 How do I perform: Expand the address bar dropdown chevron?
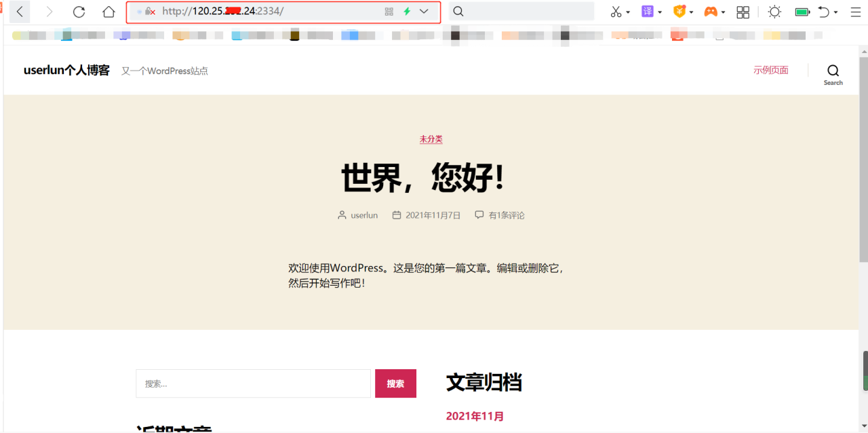pos(425,12)
